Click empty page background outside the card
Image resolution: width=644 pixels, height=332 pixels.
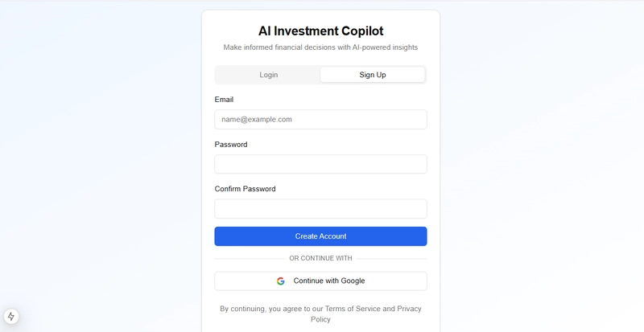click(103, 164)
